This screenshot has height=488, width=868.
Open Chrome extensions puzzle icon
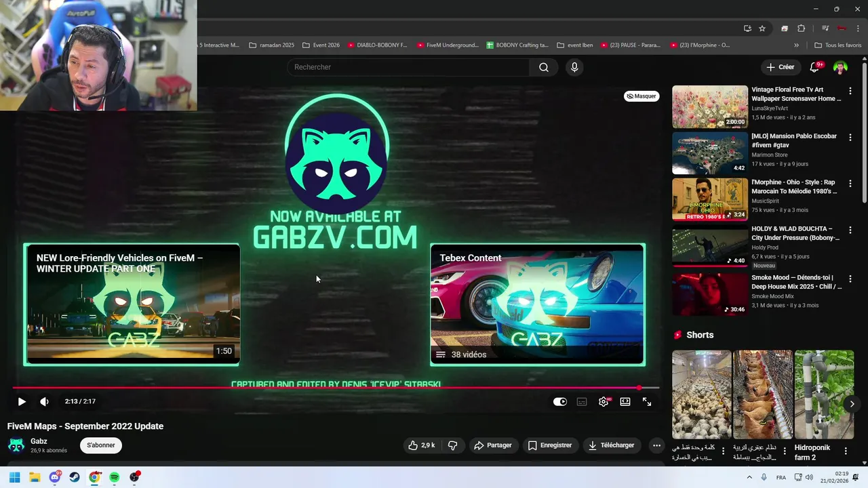[x=801, y=28]
